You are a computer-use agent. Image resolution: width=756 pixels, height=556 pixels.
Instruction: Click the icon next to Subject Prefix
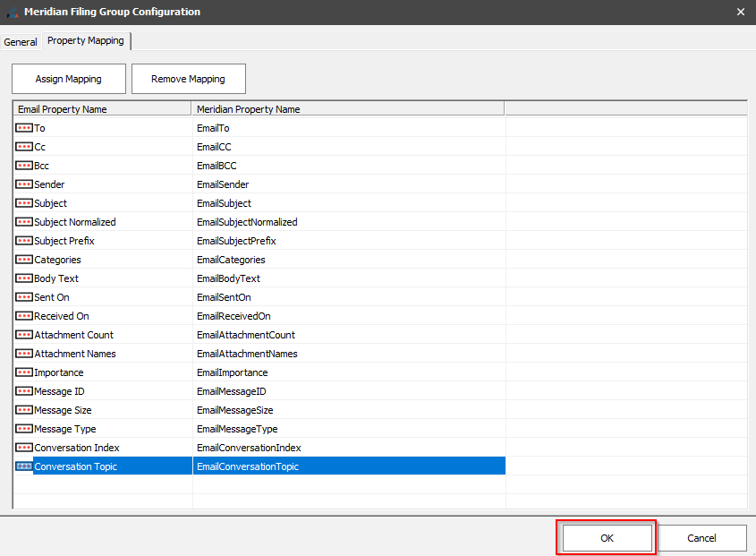tap(23, 241)
